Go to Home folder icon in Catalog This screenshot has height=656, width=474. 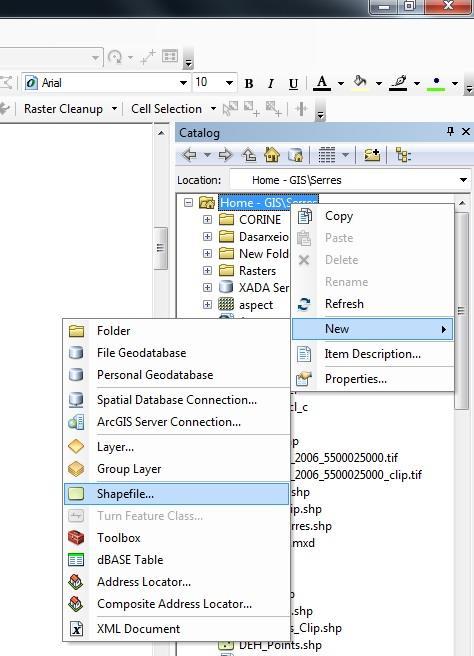tap(272, 155)
